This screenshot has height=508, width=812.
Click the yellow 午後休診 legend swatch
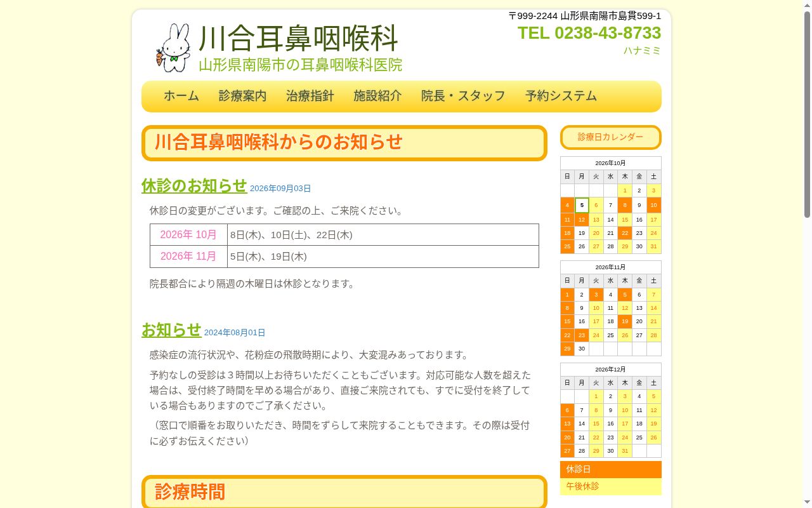tap(611, 486)
